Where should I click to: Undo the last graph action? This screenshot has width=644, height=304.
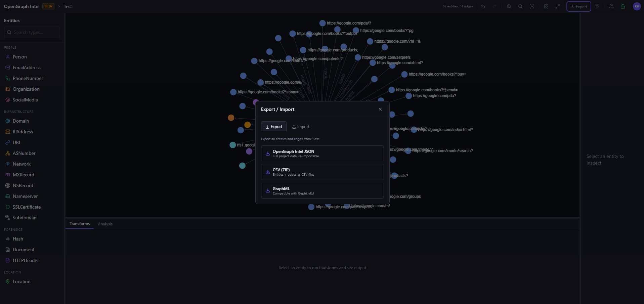(x=483, y=6)
